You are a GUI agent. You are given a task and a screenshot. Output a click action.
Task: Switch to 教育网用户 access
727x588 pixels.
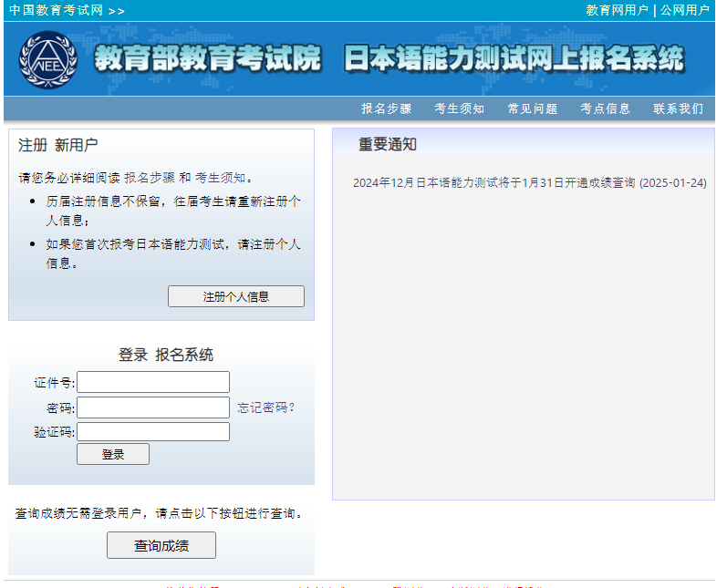(617, 11)
